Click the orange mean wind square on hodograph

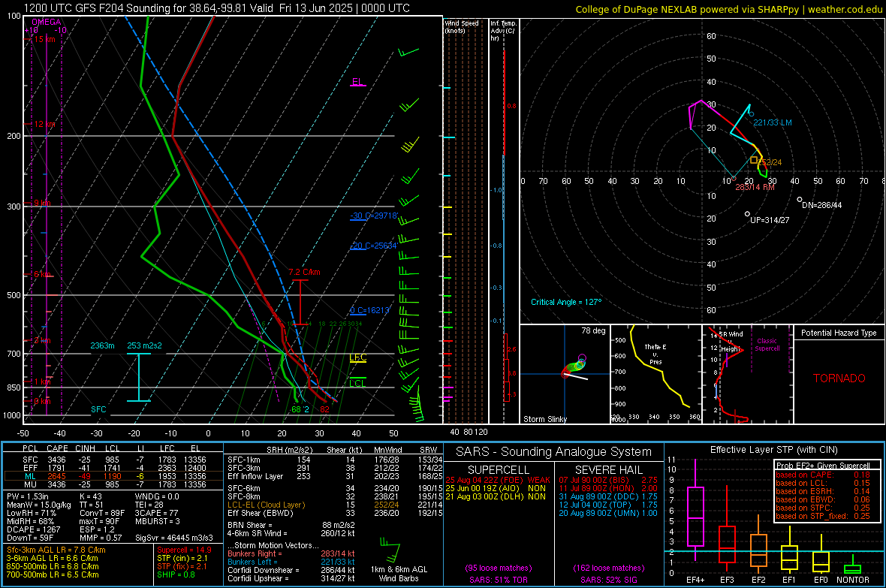click(754, 161)
